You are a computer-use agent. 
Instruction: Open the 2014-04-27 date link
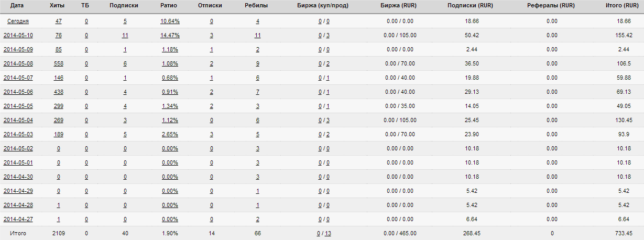point(18,220)
